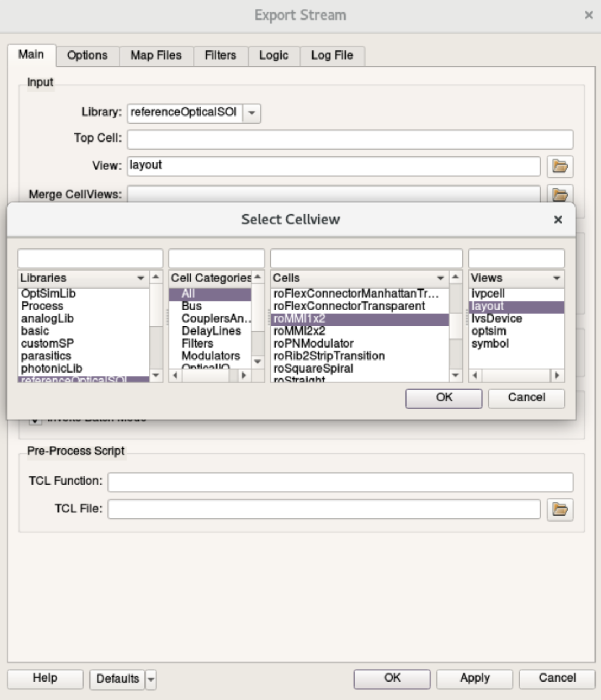Select the parasitics library
The height and width of the screenshot is (700, 601).
84,356
